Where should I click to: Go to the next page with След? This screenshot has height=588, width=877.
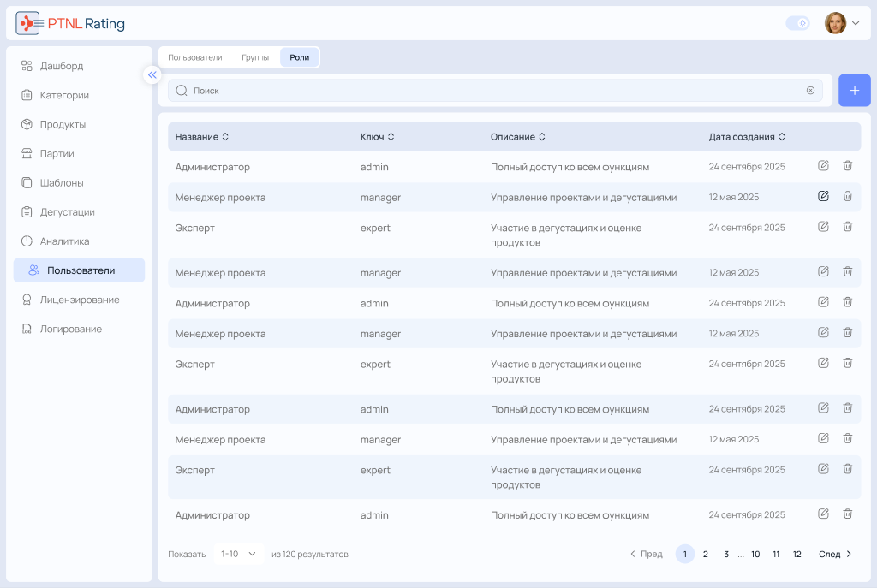coord(835,554)
